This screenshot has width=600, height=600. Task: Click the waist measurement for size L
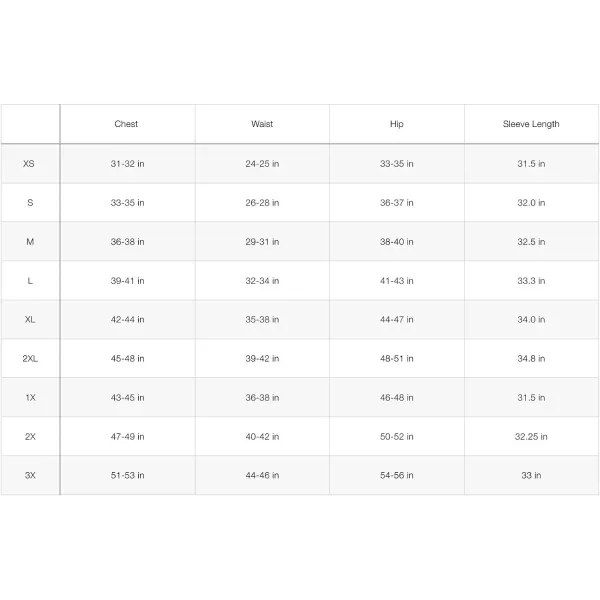[x=262, y=281]
